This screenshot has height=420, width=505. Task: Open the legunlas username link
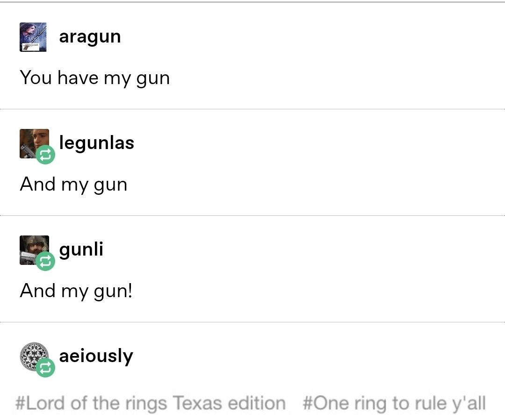click(96, 142)
